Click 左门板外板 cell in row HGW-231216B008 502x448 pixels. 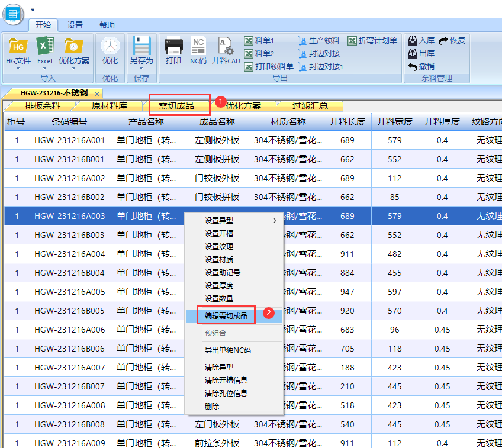coord(217,424)
